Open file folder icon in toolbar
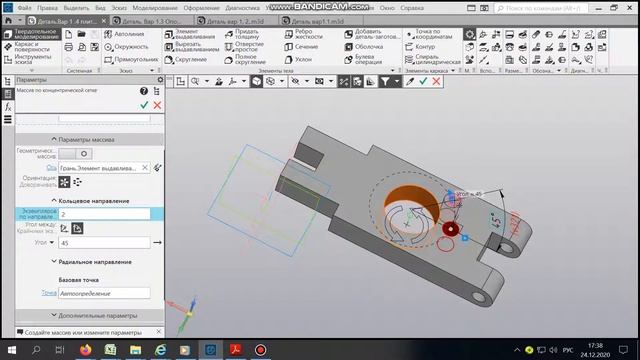Viewport: 640px width, 360px height. point(82,34)
